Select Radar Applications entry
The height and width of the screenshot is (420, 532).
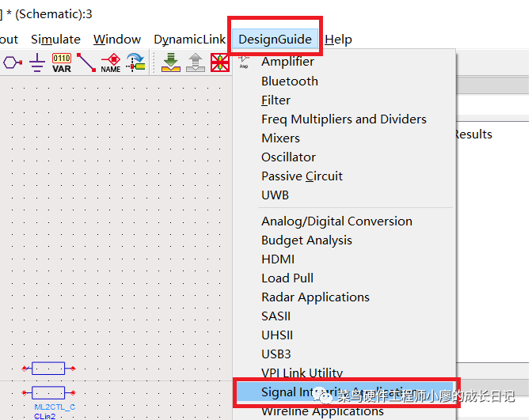coord(344,297)
